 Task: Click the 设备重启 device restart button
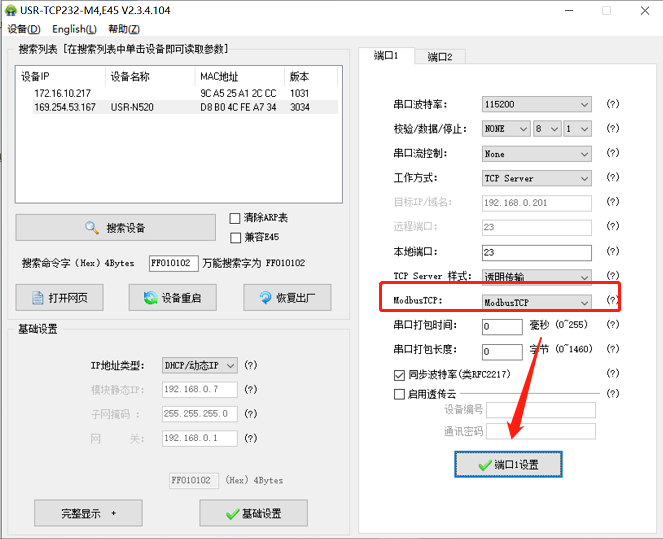click(173, 297)
